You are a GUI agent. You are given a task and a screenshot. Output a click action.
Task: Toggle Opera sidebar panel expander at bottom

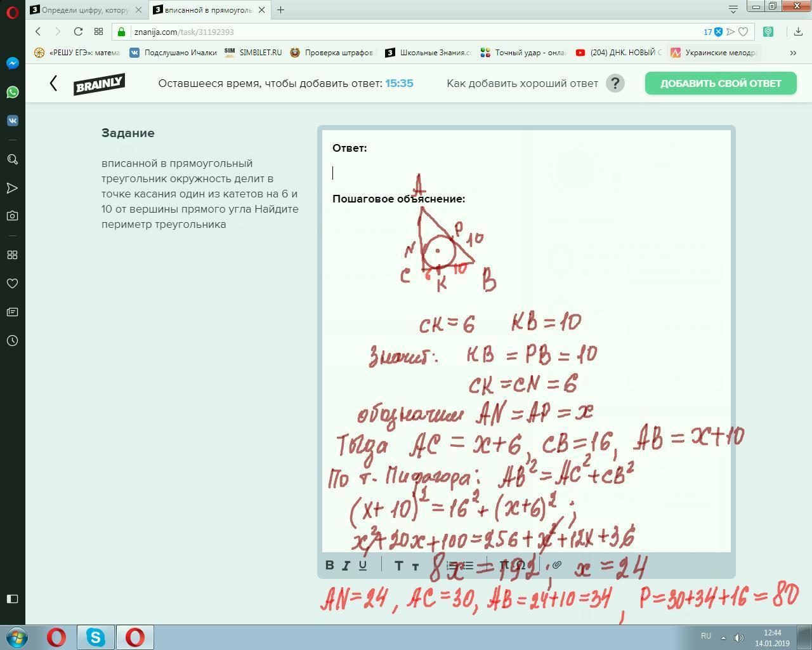click(x=13, y=599)
